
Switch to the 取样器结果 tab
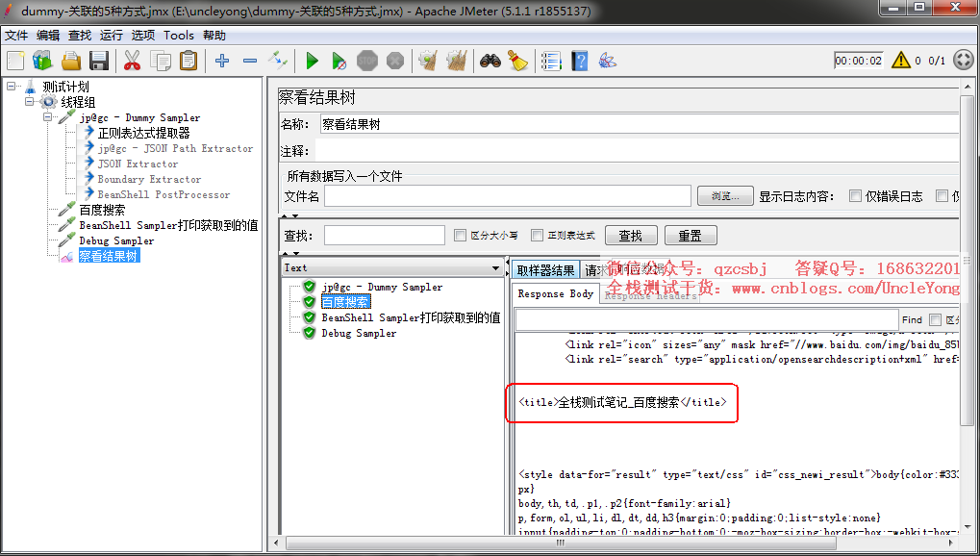(545, 270)
